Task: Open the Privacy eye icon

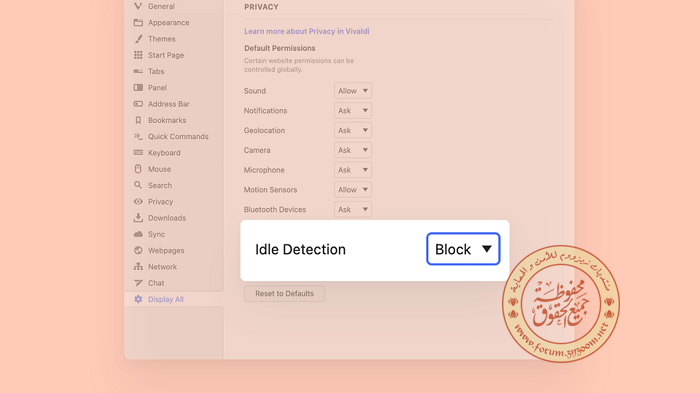Action: (138, 201)
